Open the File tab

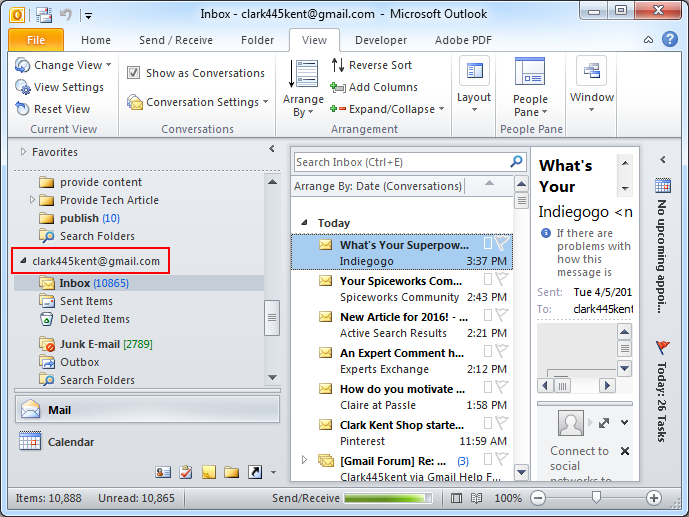coord(36,40)
